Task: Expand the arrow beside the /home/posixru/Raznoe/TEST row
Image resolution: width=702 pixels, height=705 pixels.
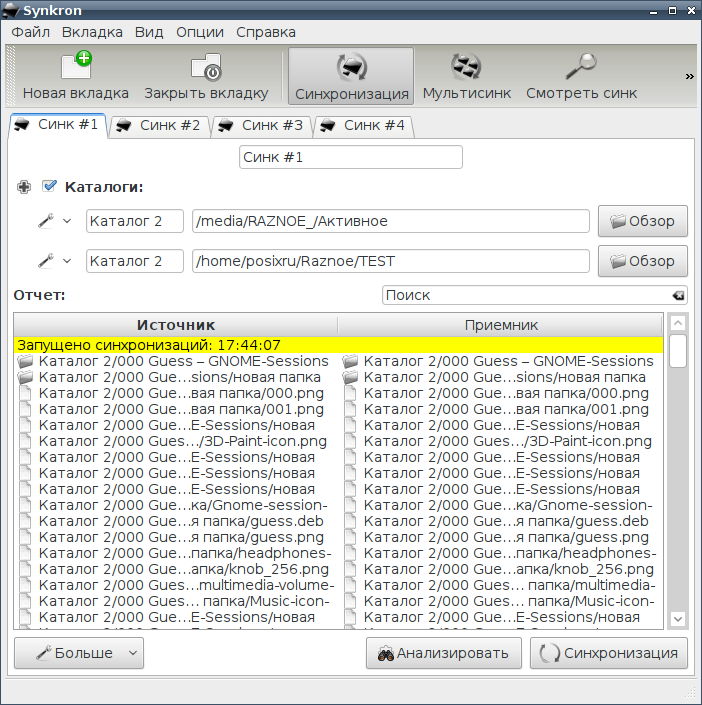Action: tap(67, 260)
